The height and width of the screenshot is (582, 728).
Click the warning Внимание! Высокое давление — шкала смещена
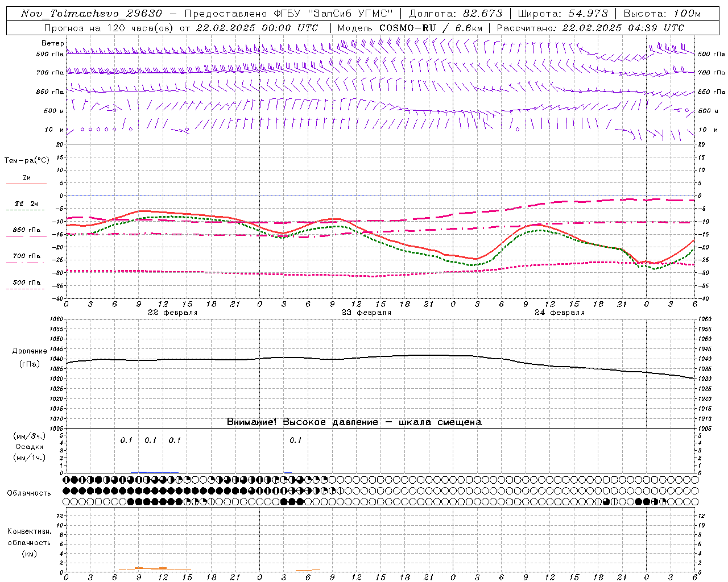point(354,422)
